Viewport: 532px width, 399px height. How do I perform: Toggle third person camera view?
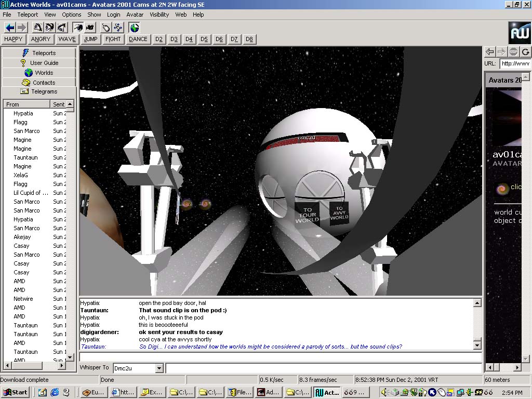pos(90,28)
